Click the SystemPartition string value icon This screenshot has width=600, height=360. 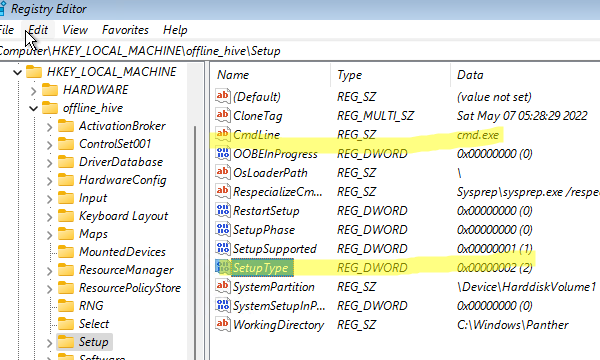coord(223,286)
